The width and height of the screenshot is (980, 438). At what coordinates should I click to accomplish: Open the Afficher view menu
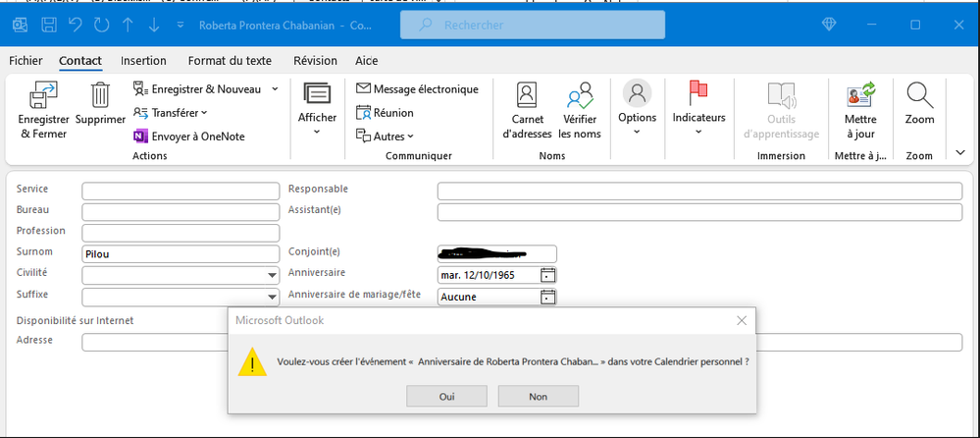pos(317,110)
